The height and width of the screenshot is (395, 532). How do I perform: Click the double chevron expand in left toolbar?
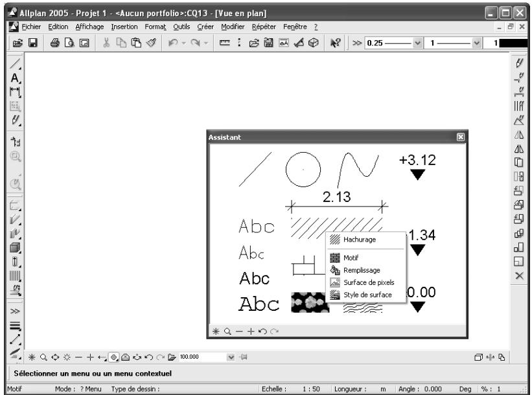15,311
